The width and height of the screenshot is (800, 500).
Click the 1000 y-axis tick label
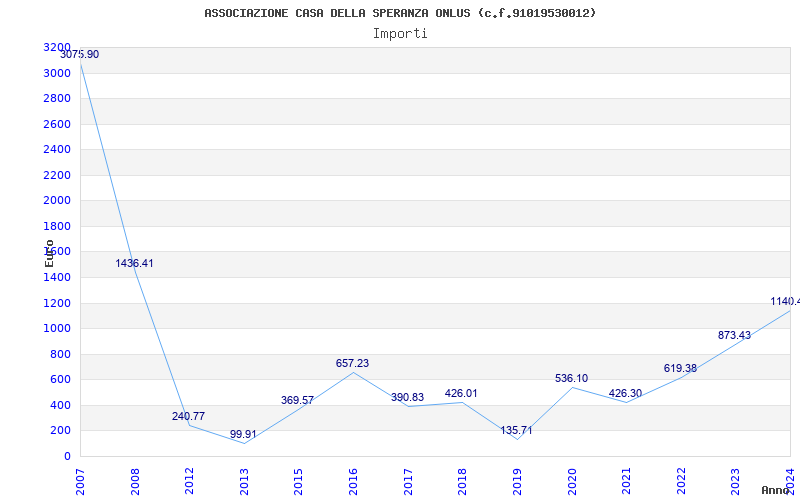tap(57, 329)
